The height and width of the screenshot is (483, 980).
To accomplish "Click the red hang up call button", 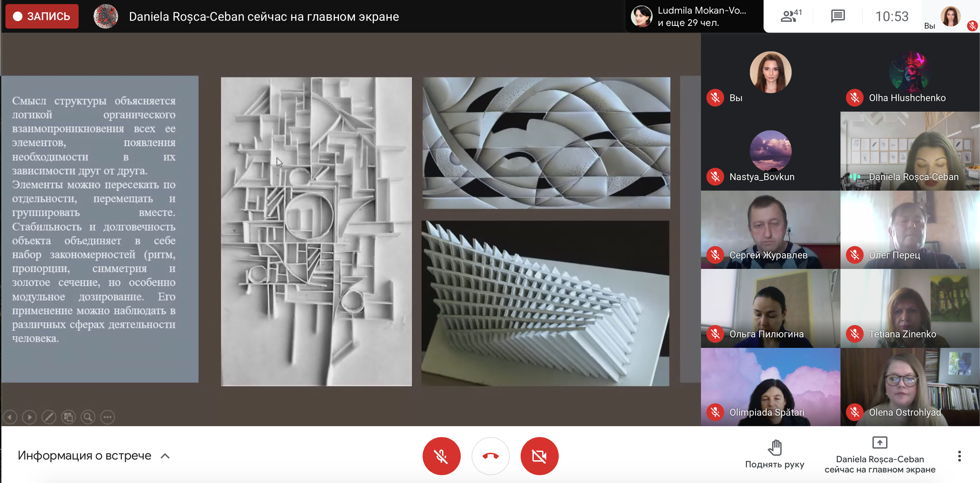I will click(x=490, y=455).
